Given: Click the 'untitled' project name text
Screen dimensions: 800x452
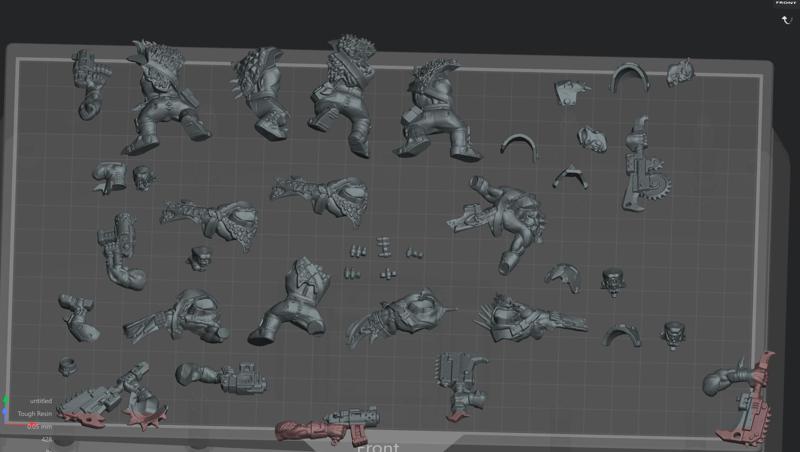Looking at the screenshot, I should 41,401.
